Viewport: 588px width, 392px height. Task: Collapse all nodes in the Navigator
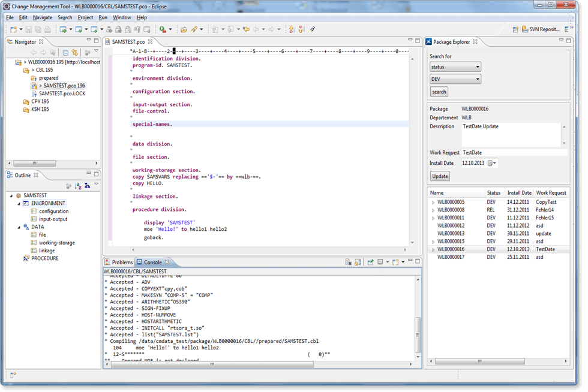click(66, 52)
